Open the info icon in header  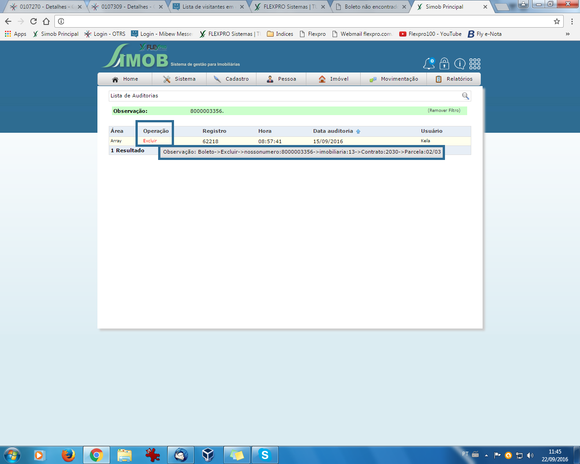pos(459,64)
